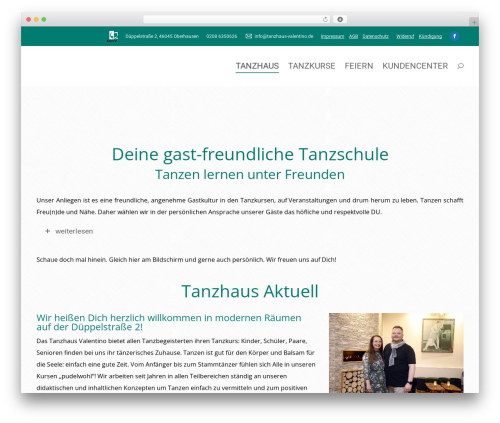Click the sentence starting Schaue doch mal hinein
The width and height of the screenshot is (500, 423).
[x=186, y=259]
